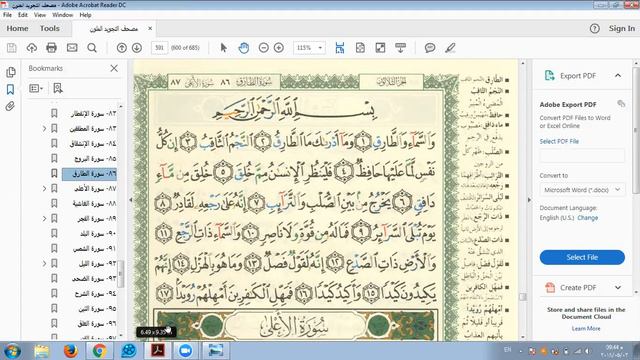Expand bookmark ٨٩ سورة الفجر
This screenshot has height=360, width=640.
pyautogui.click(x=44, y=219)
